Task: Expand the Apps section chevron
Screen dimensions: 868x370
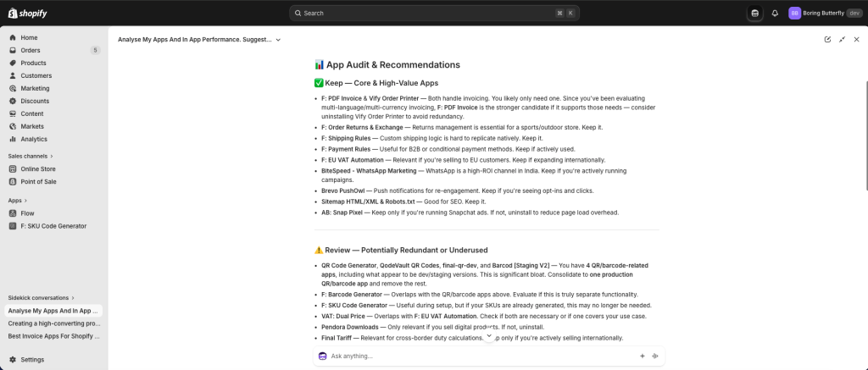Action: coord(26,201)
